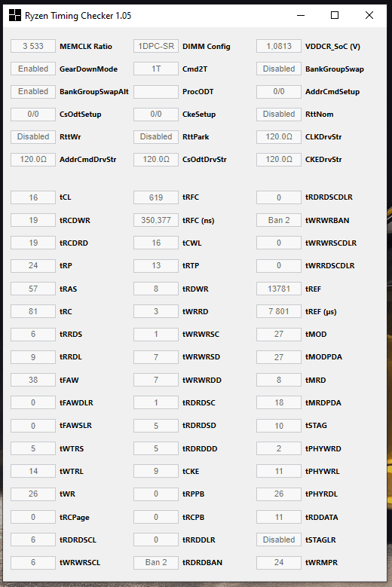Image resolution: width=392 pixels, height=587 pixels.
Task: Click the CKEDrvStr 120.0Ω field
Action: pyautogui.click(x=279, y=160)
